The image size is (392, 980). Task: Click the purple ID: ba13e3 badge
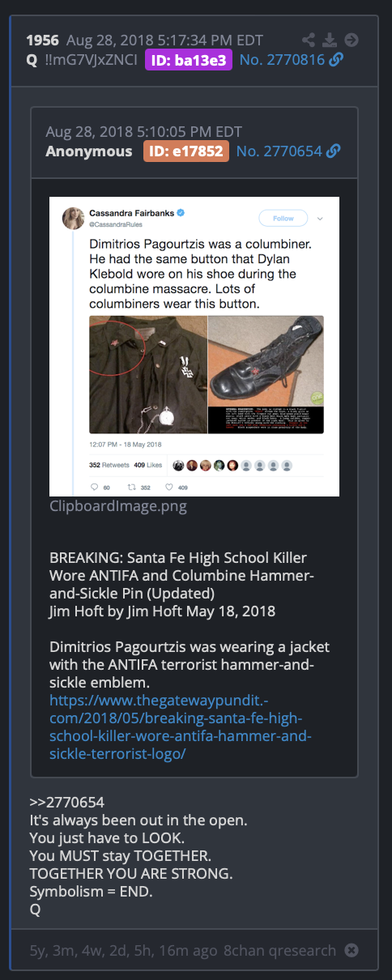point(190,59)
